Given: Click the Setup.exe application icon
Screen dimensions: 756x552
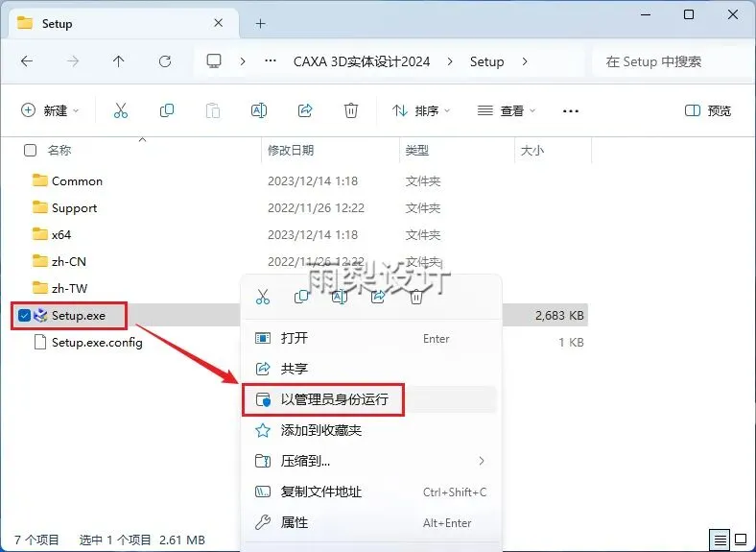Looking at the screenshot, I should [x=41, y=315].
